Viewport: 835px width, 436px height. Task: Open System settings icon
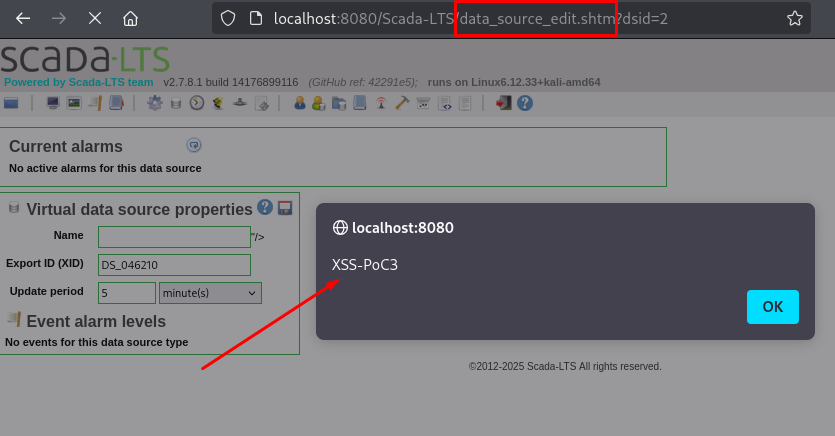[x=423, y=103]
